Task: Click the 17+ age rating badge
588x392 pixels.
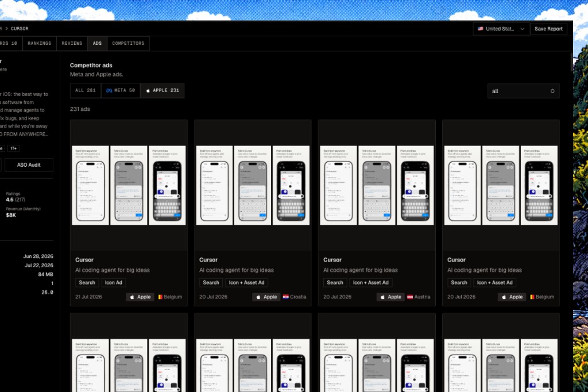Action: pos(14,148)
